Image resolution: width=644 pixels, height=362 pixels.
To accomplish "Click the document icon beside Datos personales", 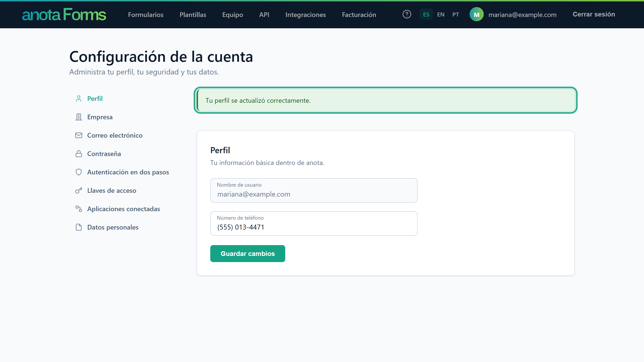I will click(x=79, y=227).
